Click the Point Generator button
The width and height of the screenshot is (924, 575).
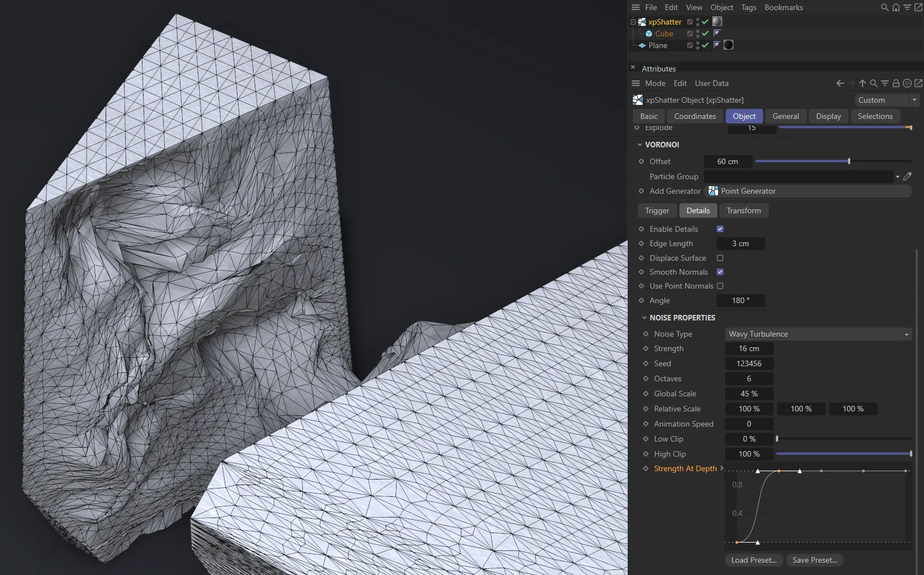748,191
